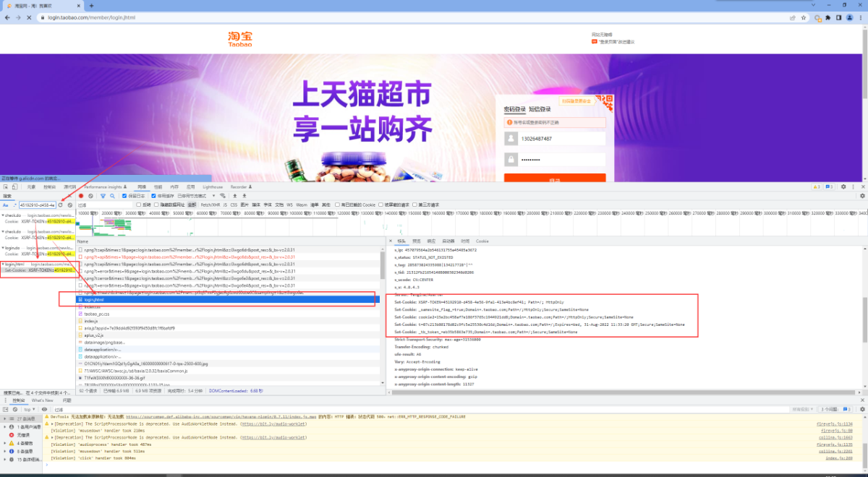
Task: Click the network filter input field
Action: pos(105,205)
